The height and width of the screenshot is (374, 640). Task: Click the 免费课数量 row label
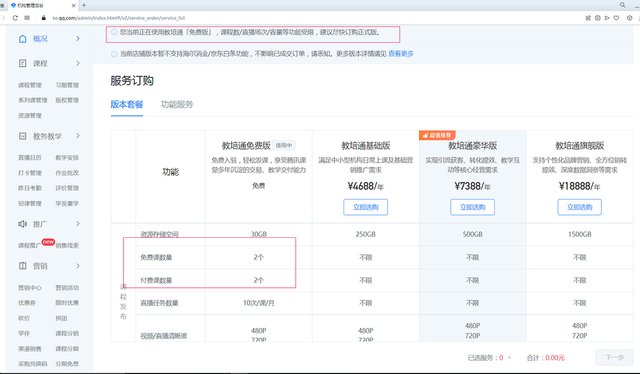tap(156, 257)
